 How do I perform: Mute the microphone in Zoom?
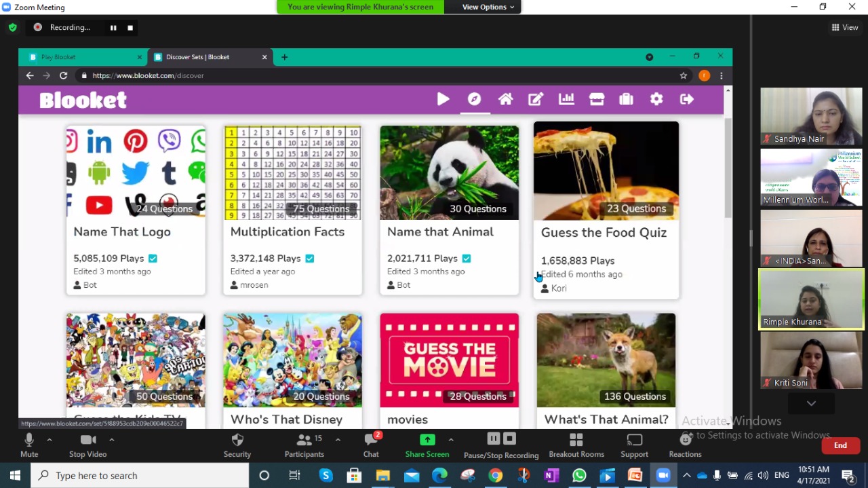pyautogui.click(x=29, y=445)
